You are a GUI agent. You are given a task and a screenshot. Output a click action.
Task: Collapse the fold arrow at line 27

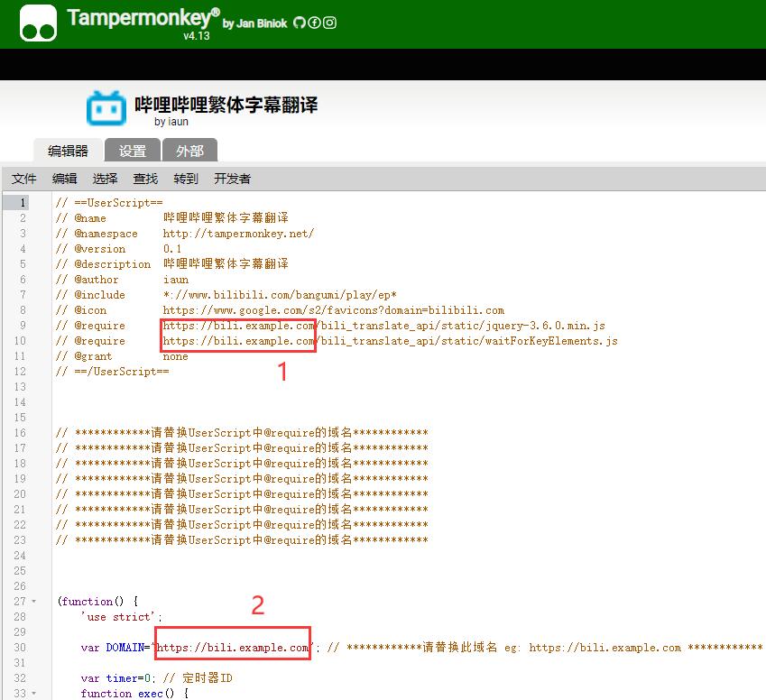pyautogui.click(x=33, y=602)
